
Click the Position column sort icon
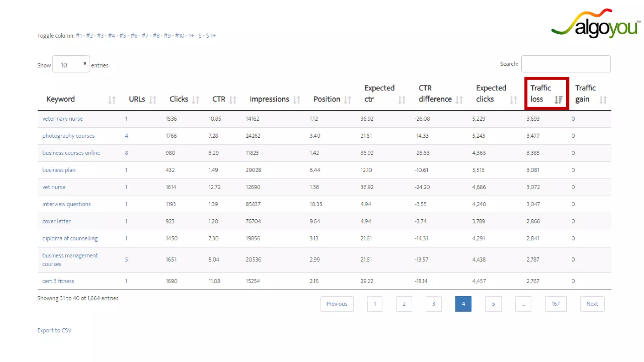coord(347,100)
